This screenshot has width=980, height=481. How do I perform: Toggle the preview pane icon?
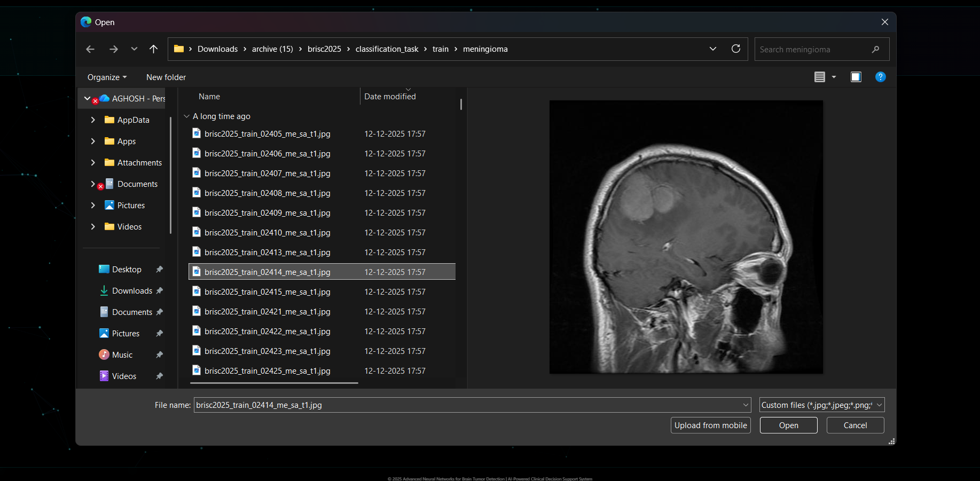[x=856, y=77]
